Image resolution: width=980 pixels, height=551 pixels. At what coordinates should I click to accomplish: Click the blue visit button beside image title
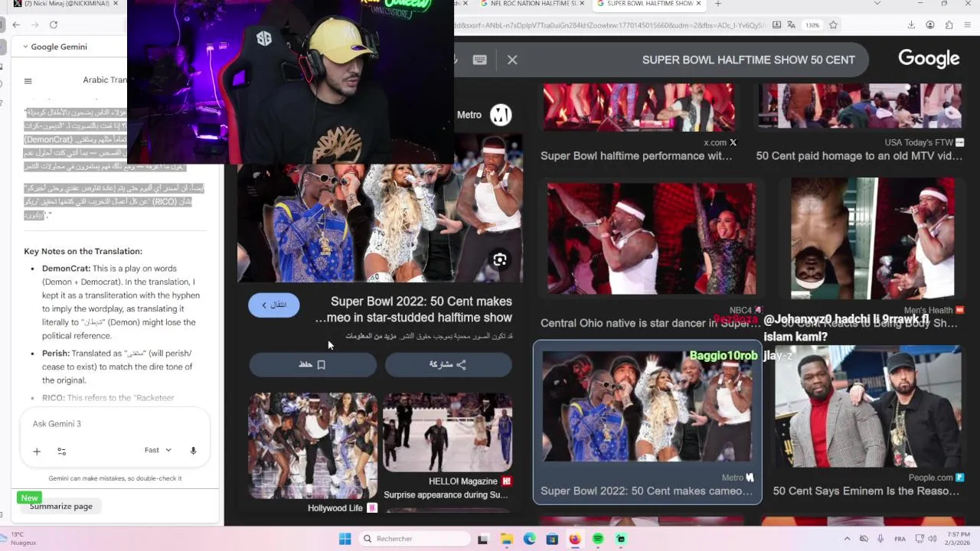[x=274, y=305]
